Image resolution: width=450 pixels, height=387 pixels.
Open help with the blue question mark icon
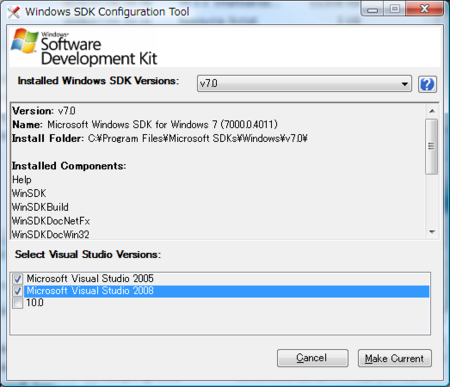click(427, 84)
